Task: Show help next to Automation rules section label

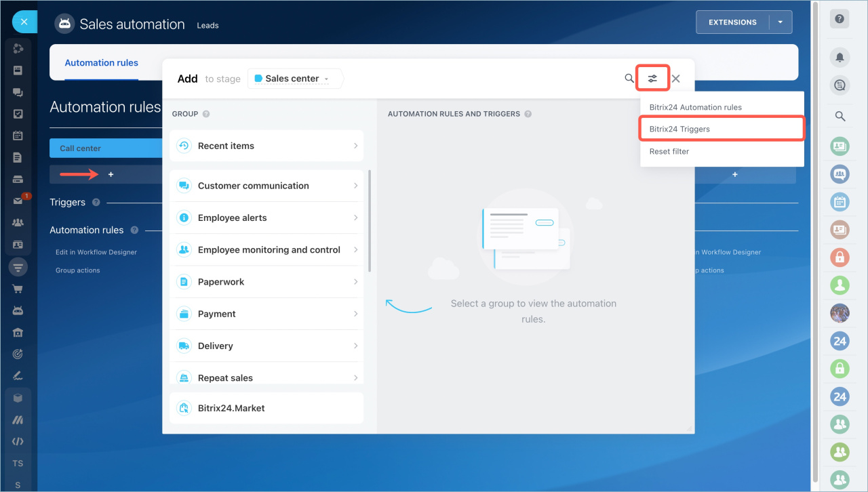Action: coord(134,230)
